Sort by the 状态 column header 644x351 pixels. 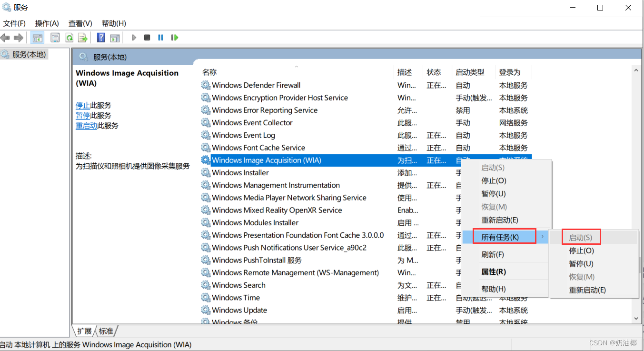coord(437,72)
